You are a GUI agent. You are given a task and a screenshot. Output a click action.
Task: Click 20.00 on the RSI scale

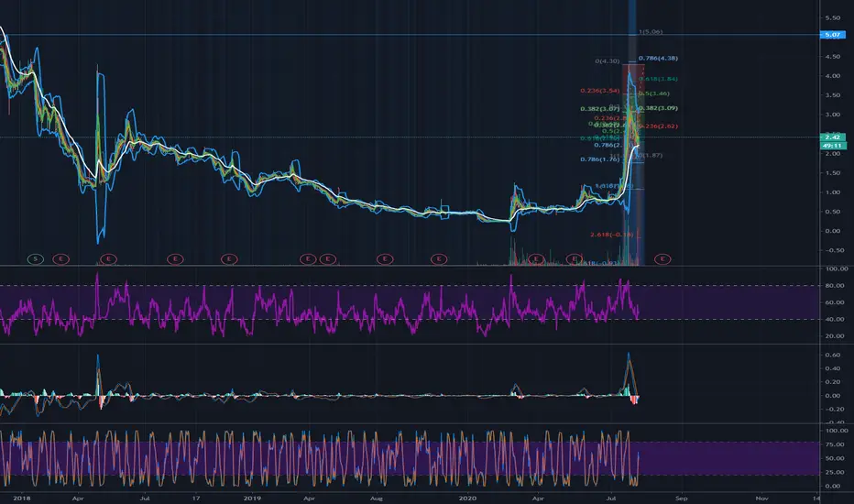[835, 336]
